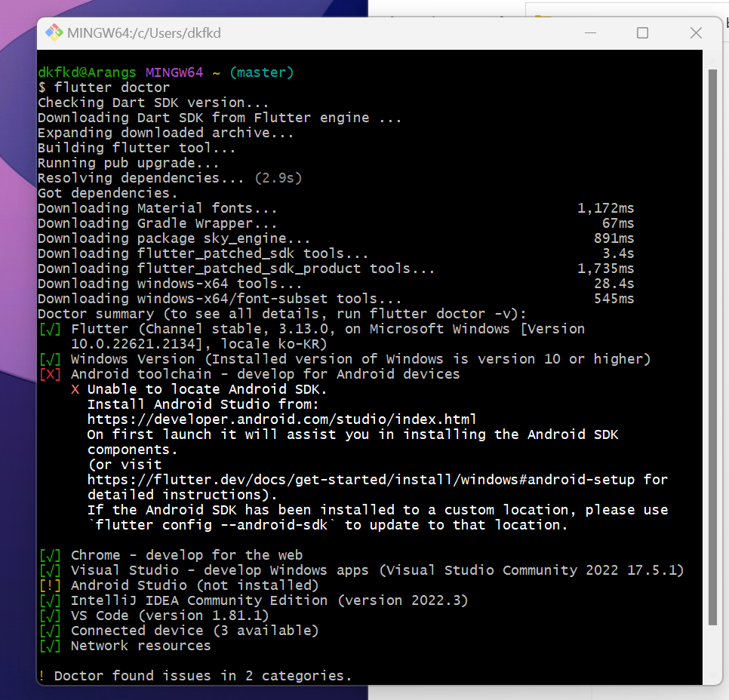Click the 'Downloading Gradle Wrapper...' line
This screenshot has width=729, height=700.
[x=158, y=223]
